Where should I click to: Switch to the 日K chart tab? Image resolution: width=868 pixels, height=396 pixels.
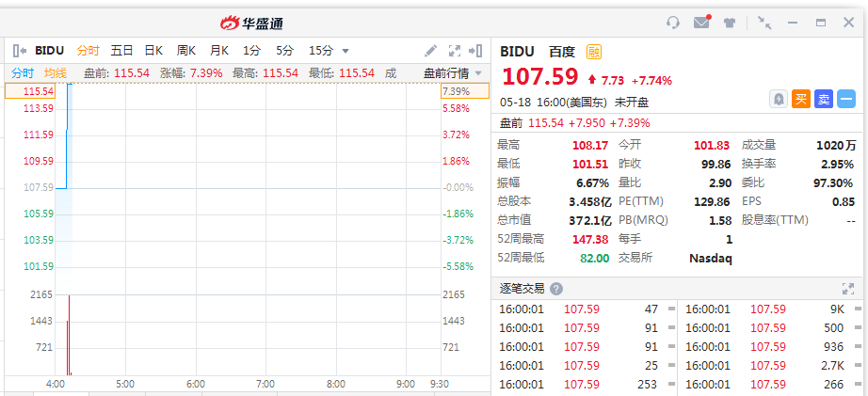click(153, 51)
